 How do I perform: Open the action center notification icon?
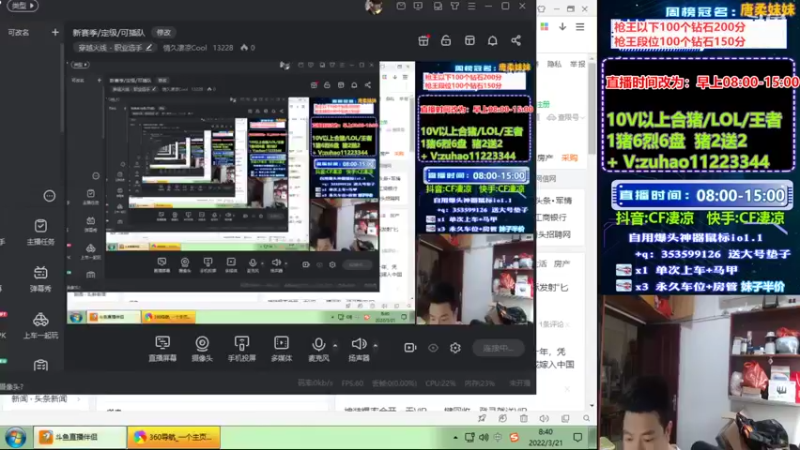tap(578, 437)
